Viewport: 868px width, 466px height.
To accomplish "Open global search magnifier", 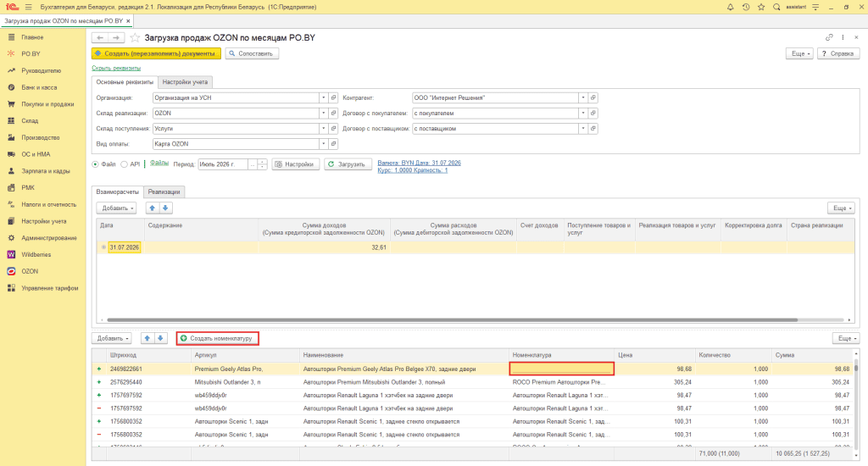I will 776,7.
